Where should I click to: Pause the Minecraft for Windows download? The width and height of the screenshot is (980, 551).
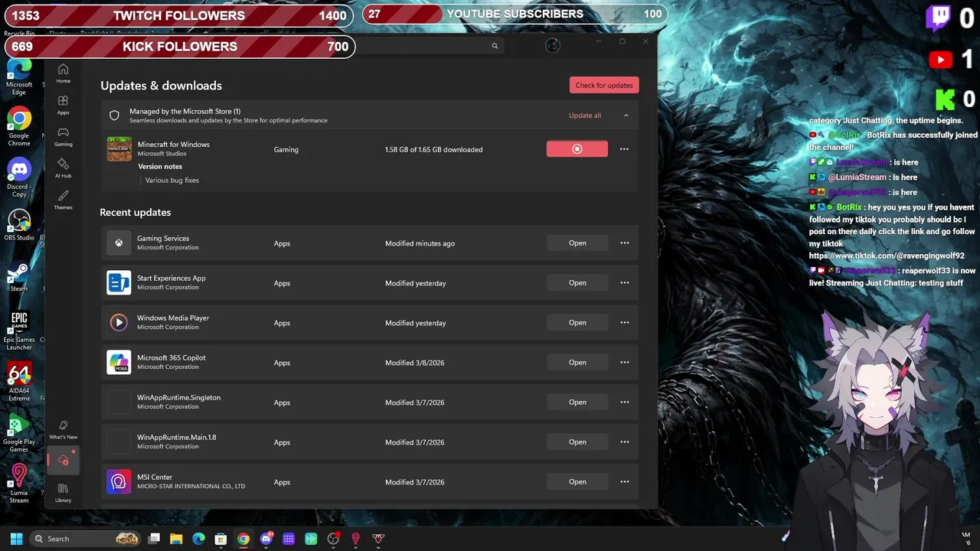tap(577, 149)
